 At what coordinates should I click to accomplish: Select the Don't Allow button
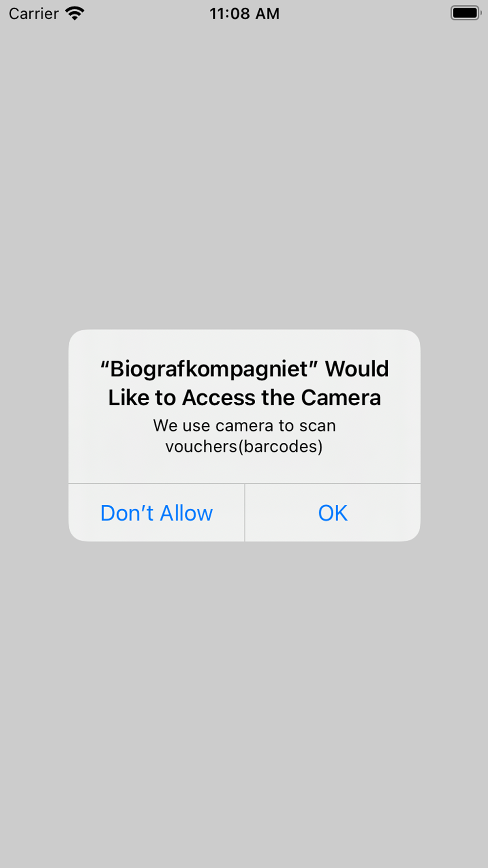[157, 513]
